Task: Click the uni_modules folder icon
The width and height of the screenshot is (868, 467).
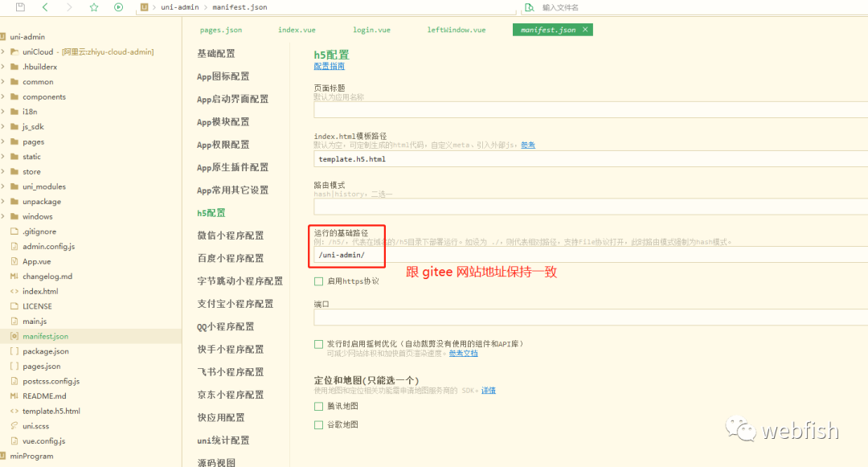Action: 14,186
